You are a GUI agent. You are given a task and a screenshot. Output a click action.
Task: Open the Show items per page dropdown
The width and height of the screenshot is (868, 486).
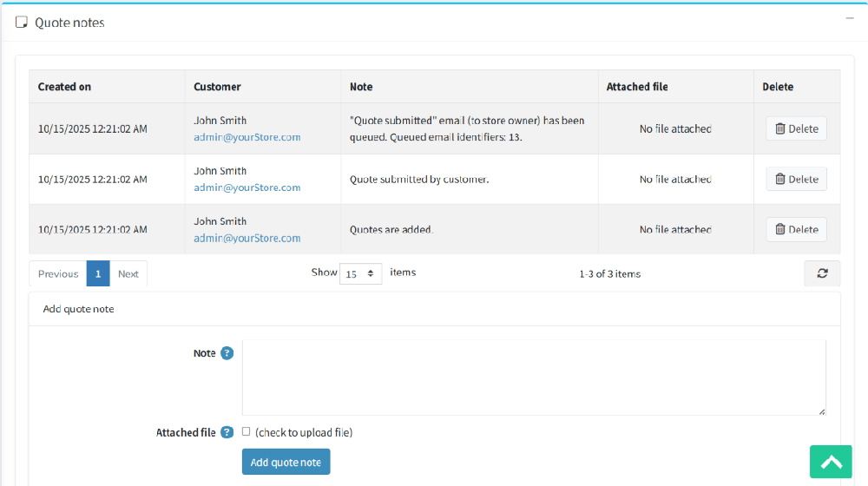click(x=360, y=273)
